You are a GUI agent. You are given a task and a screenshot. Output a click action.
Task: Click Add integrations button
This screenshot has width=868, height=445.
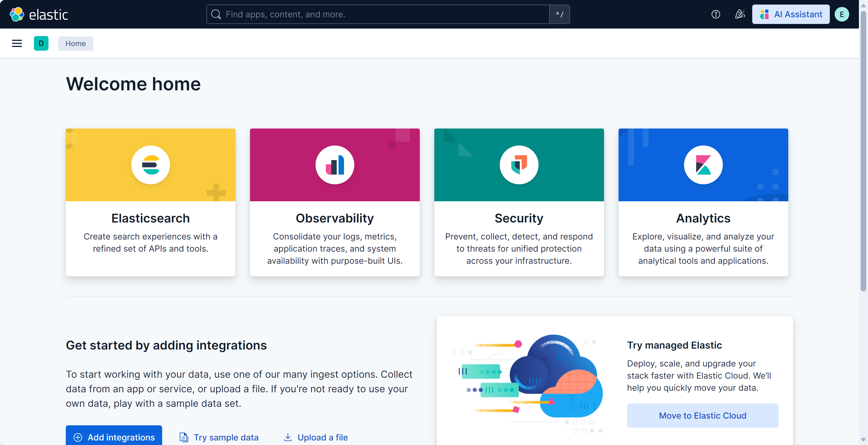click(x=114, y=437)
